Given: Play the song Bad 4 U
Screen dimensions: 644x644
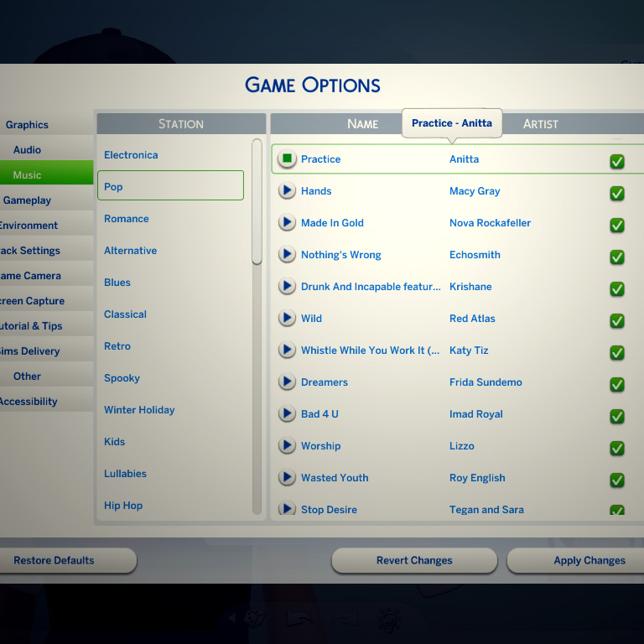Looking at the screenshot, I should pyautogui.click(x=287, y=413).
